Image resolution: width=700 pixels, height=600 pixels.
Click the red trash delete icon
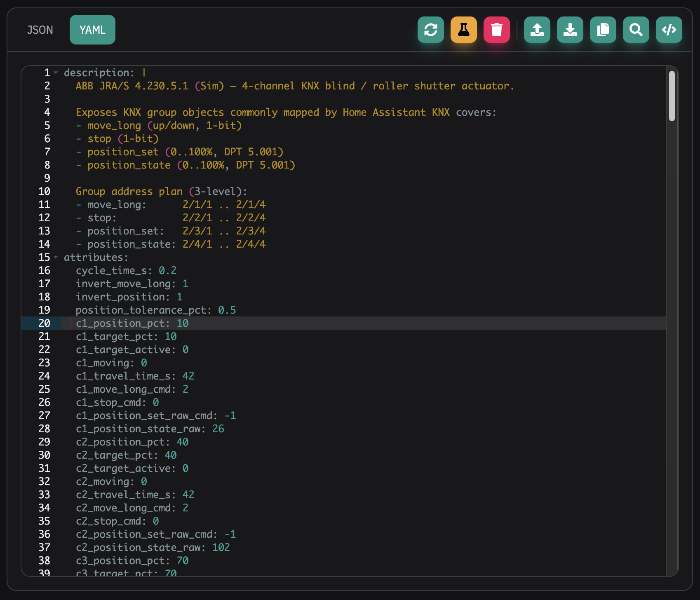click(x=496, y=30)
